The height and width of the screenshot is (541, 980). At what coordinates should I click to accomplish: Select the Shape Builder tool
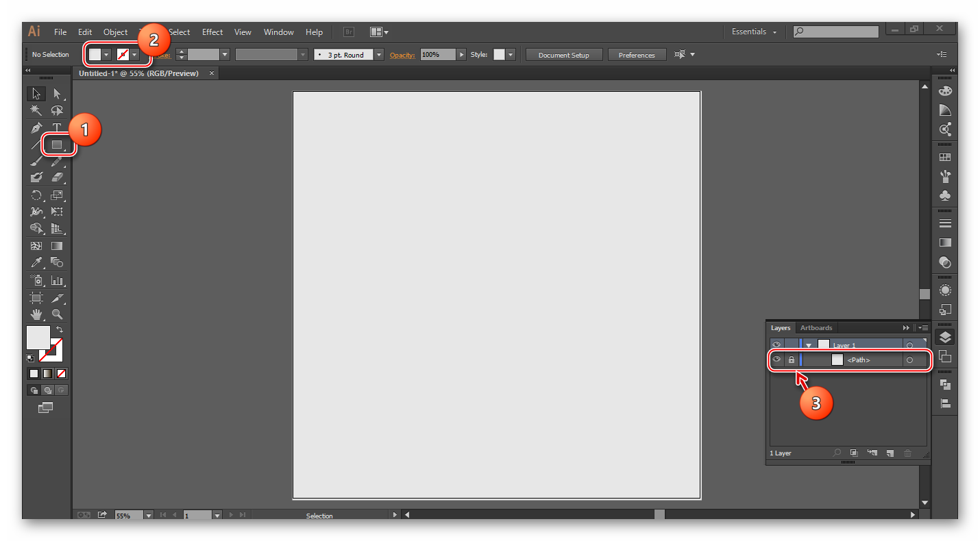coord(36,228)
